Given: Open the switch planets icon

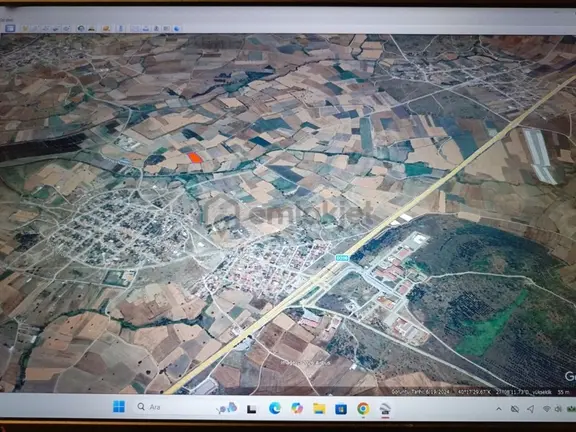Looking at the screenshot, I should point(107,28).
